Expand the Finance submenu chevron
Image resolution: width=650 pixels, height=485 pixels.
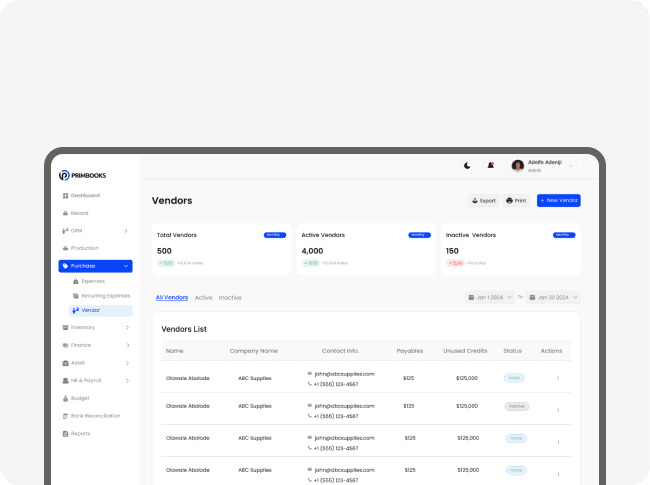(x=128, y=345)
